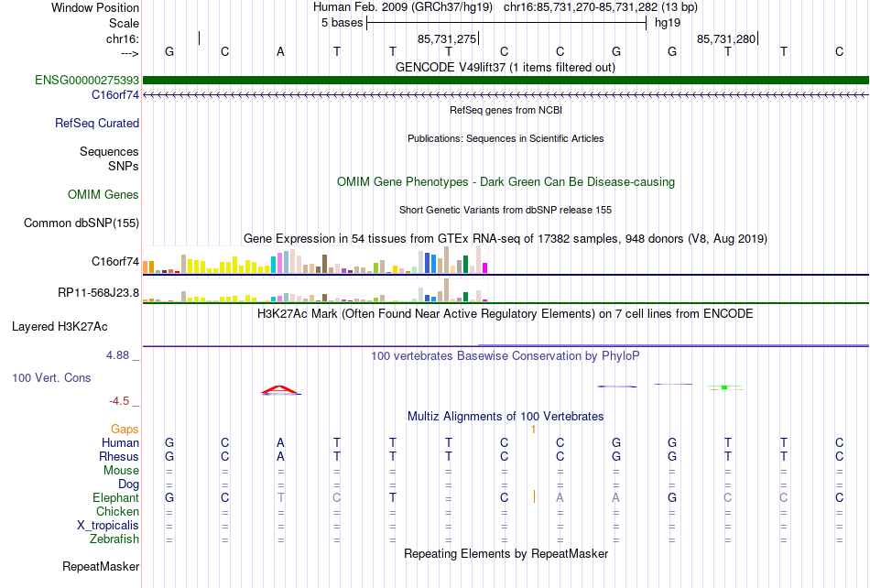The width and height of the screenshot is (870, 588).
Task: Click the dark green ENSG00000275393 gene bar
Action: point(506,81)
